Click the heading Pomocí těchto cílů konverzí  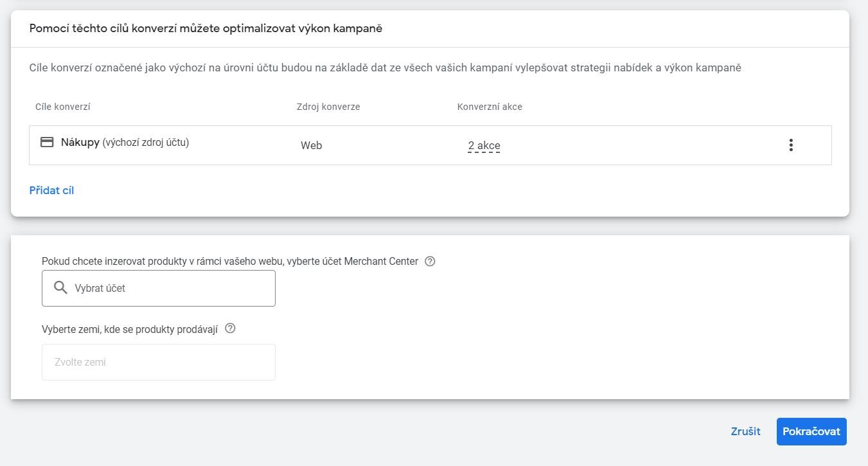206,28
